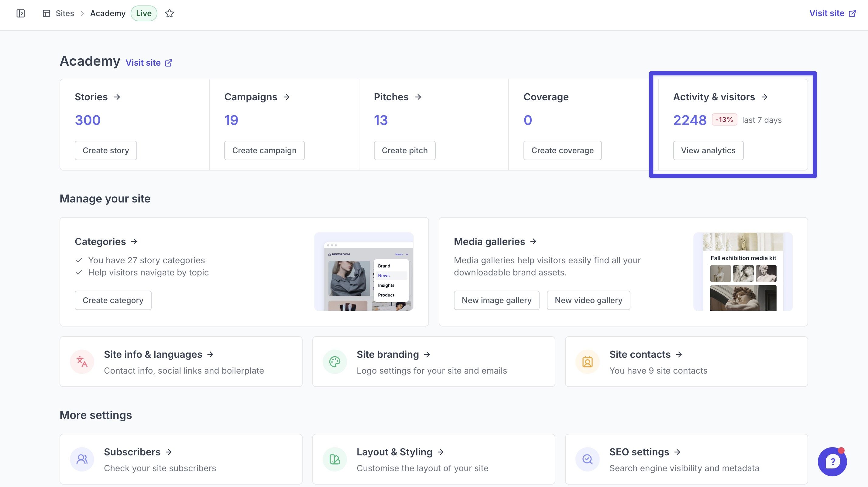The image size is (868, 487).
Task: Click the SEO settings magnifier icon
Action: coord(587,459)
